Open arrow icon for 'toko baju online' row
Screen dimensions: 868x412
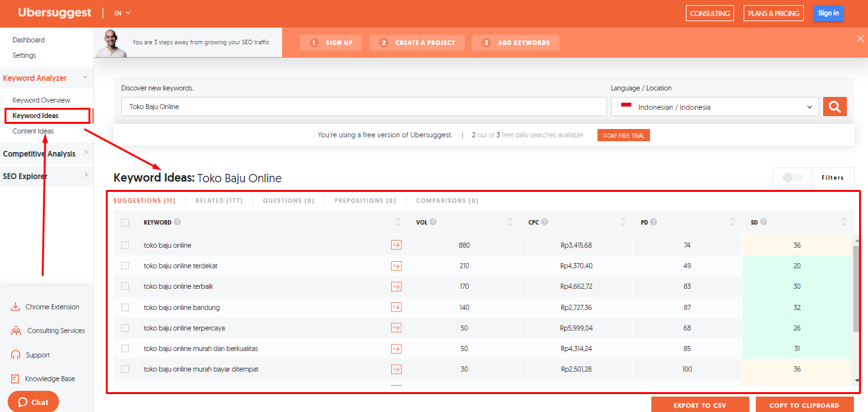pos(396,245)
